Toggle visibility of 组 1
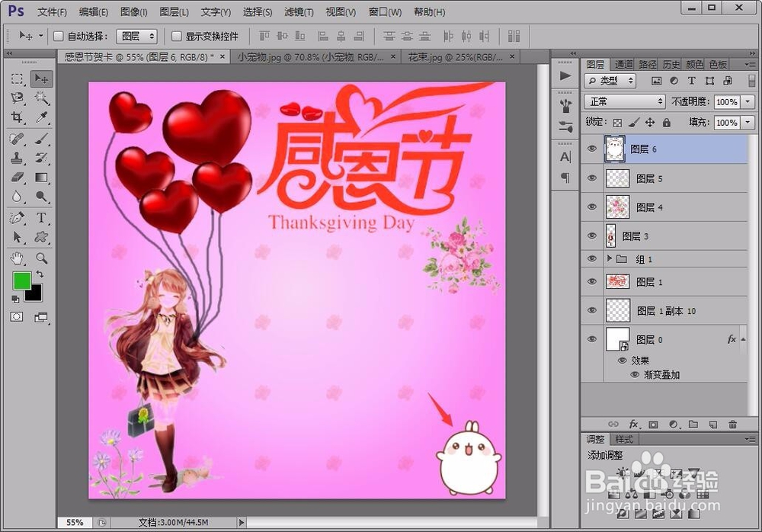The height and width of the screenshot is (532, 762). [x=592, y=258]
